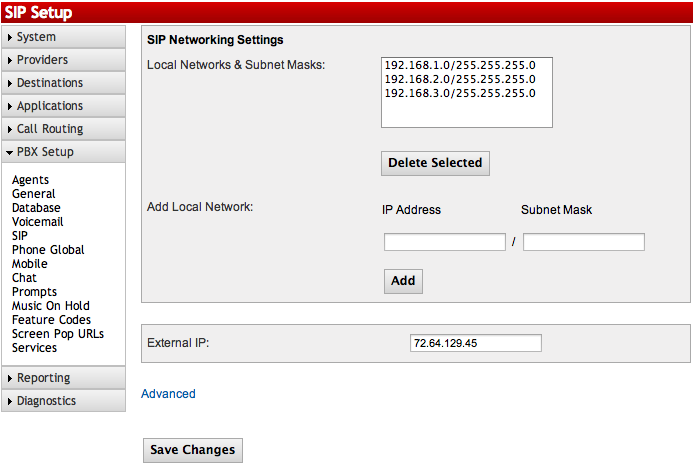Open the Chat settings page
Screen dimensions: 693x469
coord(24,278)
